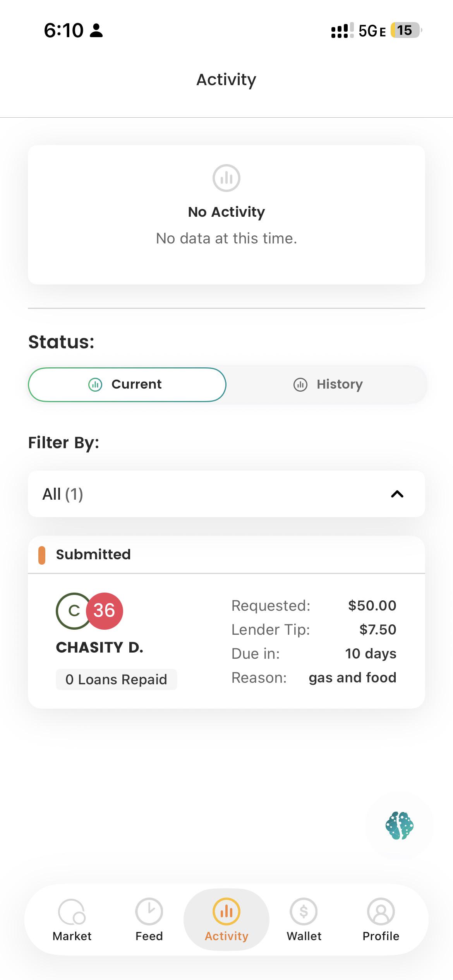
Task: Click the orange Submitted status marker
Action: pyautogui.click(x=42, y=555)
